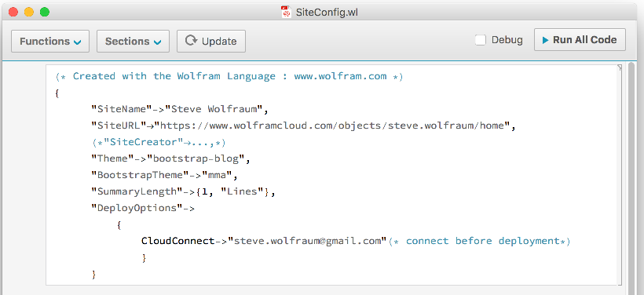The height and width of the screenshot is (295, 644).
Task: Click the "mma" string value
Action: [217, 175]
